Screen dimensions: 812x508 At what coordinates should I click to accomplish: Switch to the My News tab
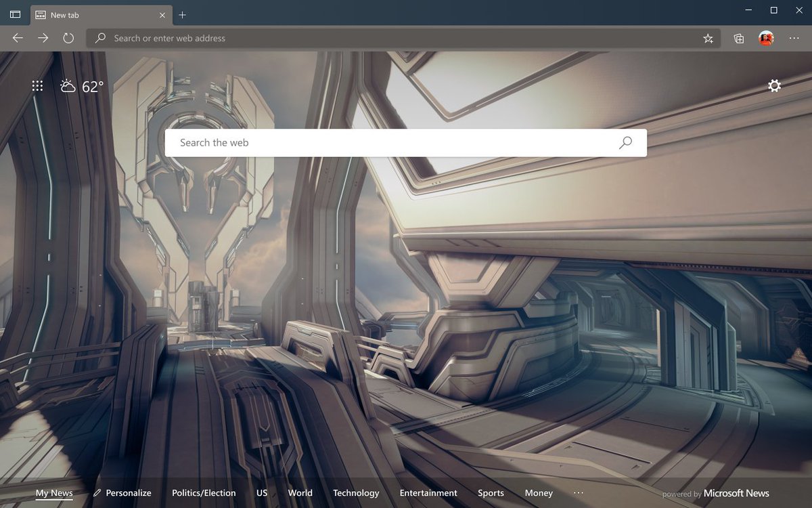tap(53, 493)
